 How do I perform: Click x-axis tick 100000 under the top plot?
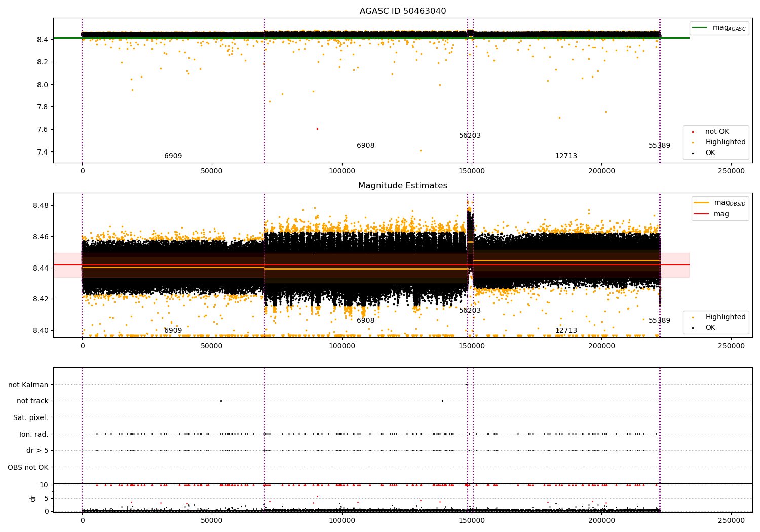[x=342, y=171]
